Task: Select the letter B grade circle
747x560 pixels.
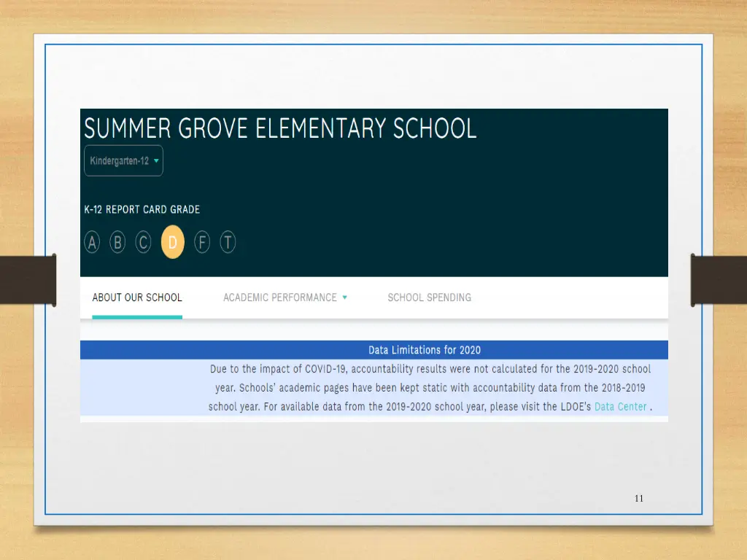Action: tap(117, 242)
